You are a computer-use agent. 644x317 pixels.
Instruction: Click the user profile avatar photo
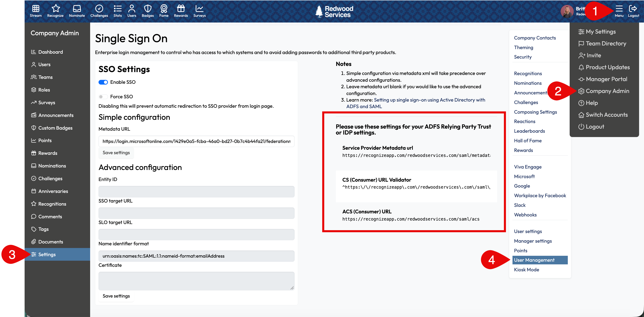(x=567, y=11)
